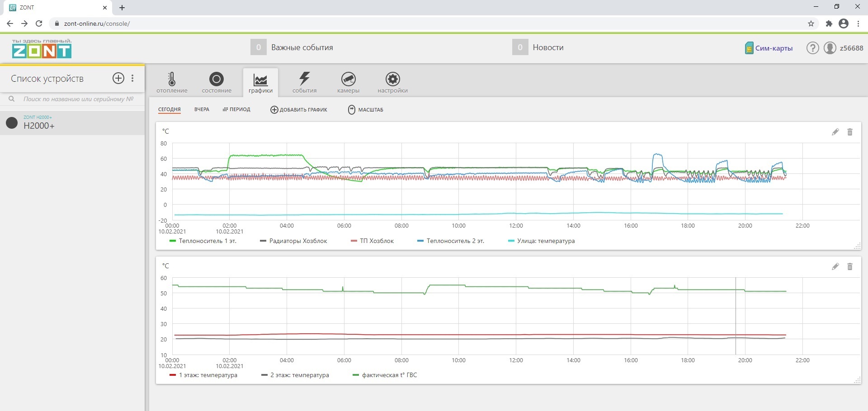868x411 pixels.
Task: Delete the first chart with trash icon
Action: click(850, 132)
